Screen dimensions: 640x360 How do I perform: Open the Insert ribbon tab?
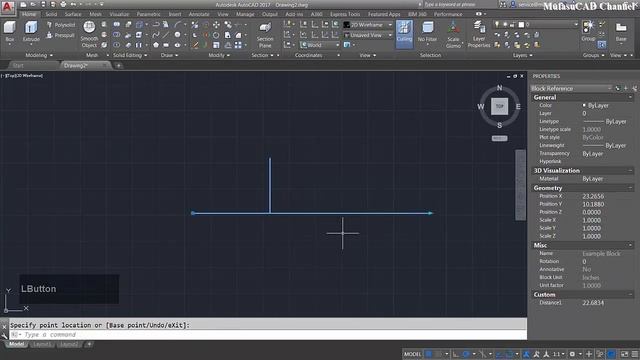click(x=175, y=14)
